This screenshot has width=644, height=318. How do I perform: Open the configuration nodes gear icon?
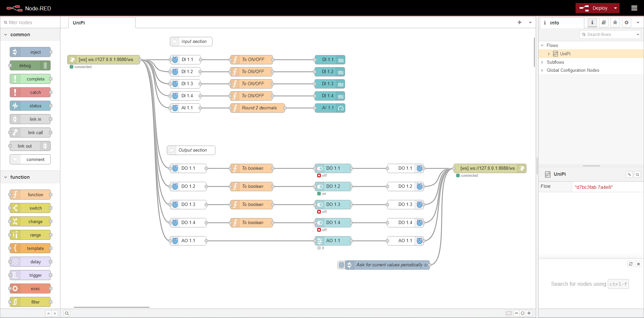[626, 22]
